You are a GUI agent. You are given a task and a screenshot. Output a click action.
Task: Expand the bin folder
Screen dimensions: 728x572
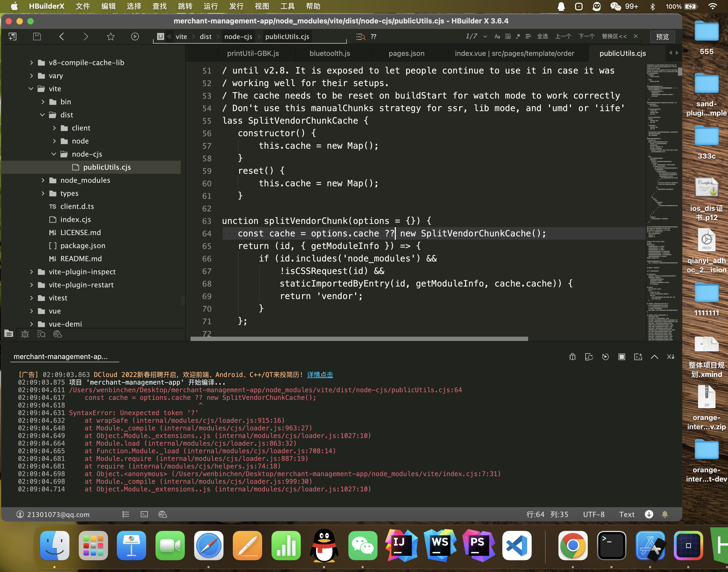[43, 102]
